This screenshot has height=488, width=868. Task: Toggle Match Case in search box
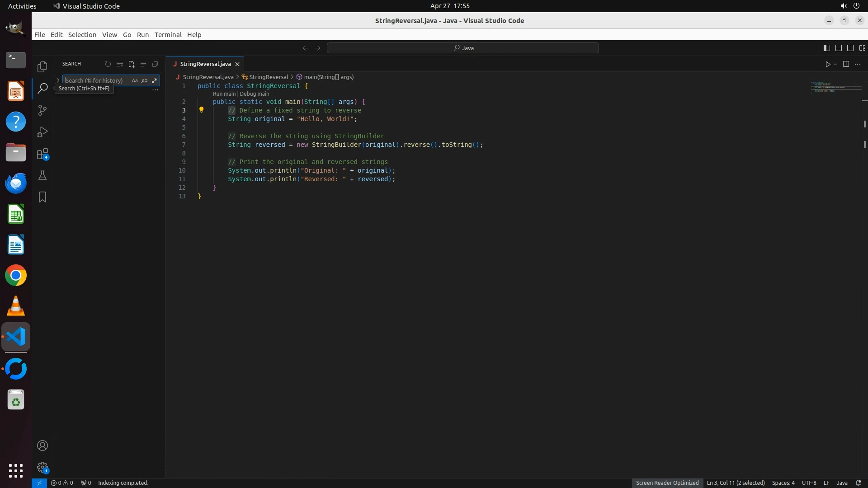(135, 80)
